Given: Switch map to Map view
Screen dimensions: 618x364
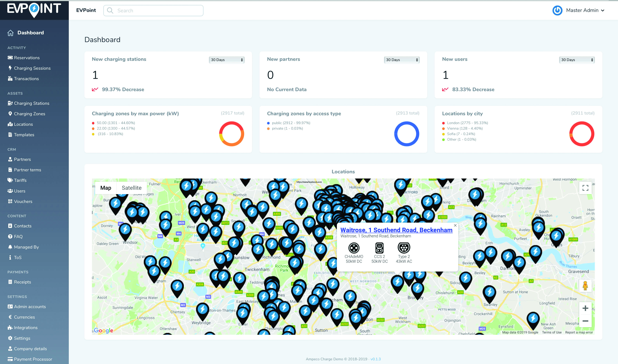Looking at the screenshot, I should 106,188.
